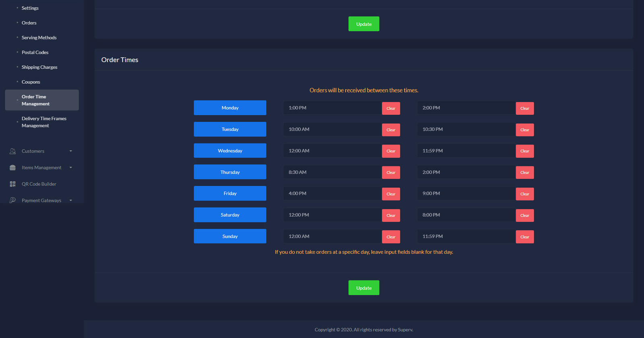Screen dimensions: 644x338
Task: Edit Saturday's 8:00 PM end time field
Action: [x=466, y=215]
